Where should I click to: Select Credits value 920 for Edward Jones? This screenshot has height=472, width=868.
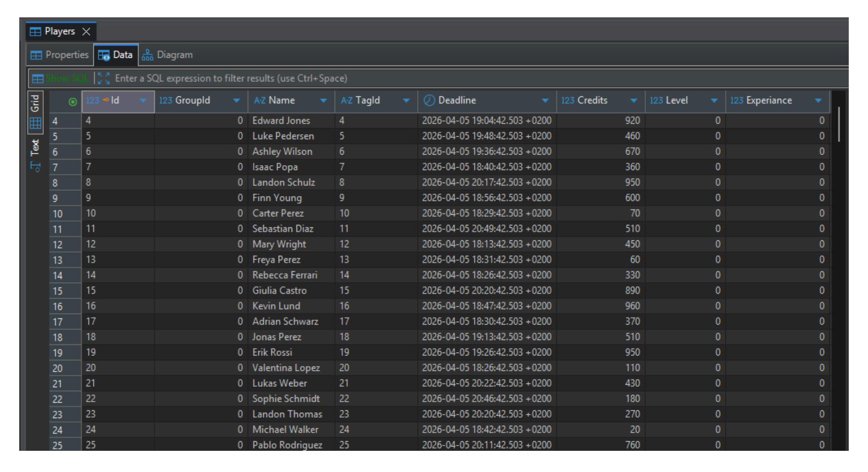600,121
